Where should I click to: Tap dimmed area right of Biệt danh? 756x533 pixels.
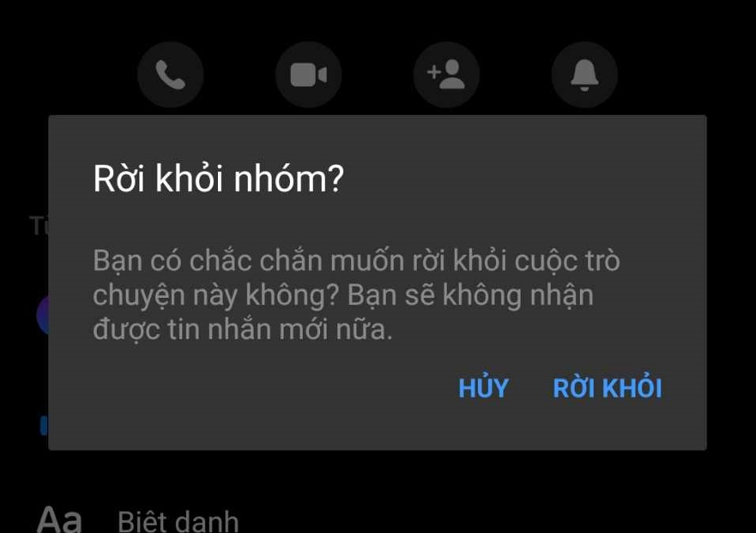tap(482, 518)
